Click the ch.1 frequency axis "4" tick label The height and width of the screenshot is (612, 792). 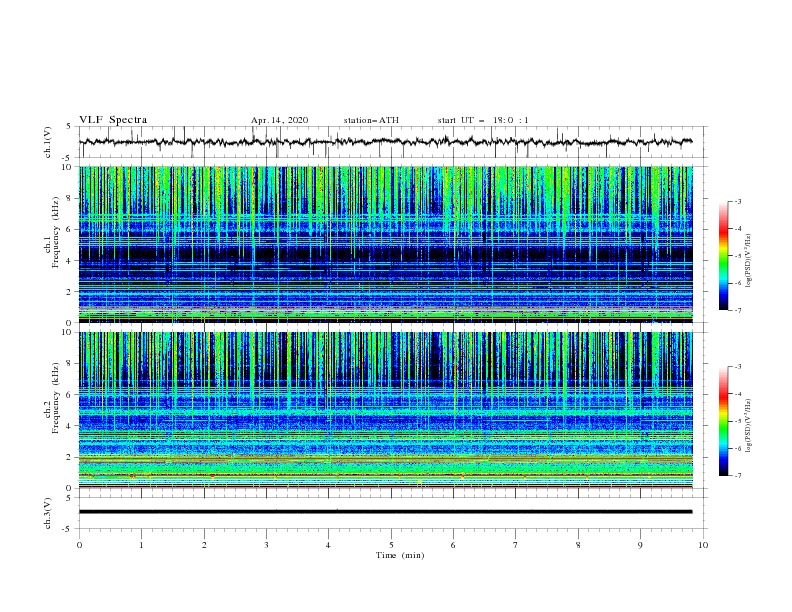tap(71, 261)
